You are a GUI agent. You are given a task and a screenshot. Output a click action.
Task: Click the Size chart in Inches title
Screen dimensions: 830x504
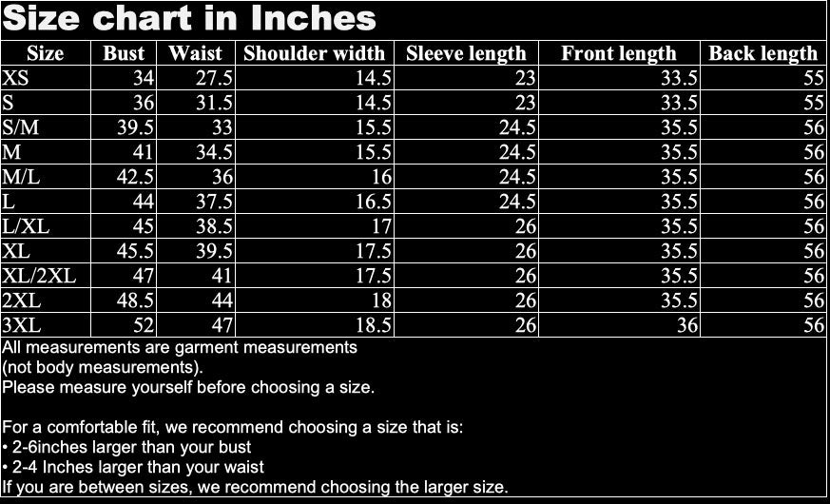tap(189, 18)
